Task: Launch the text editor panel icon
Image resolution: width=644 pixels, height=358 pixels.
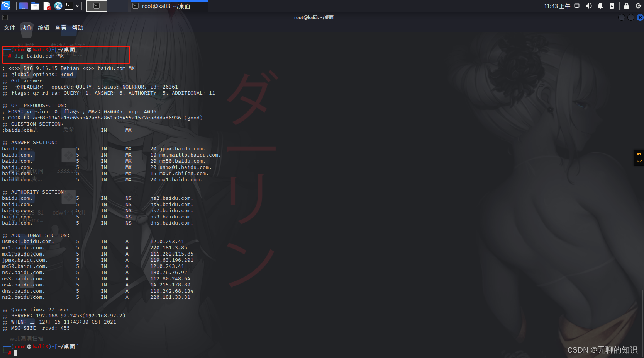Action: click(47, 6)
